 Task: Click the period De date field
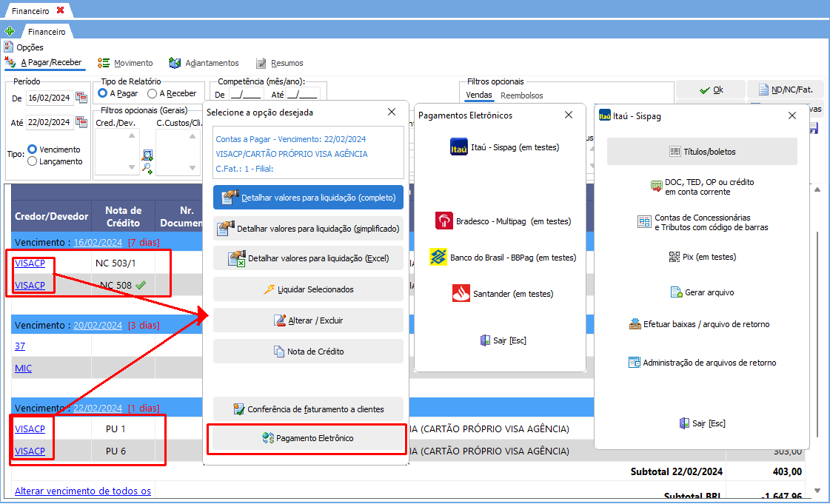tap(49, 98)
